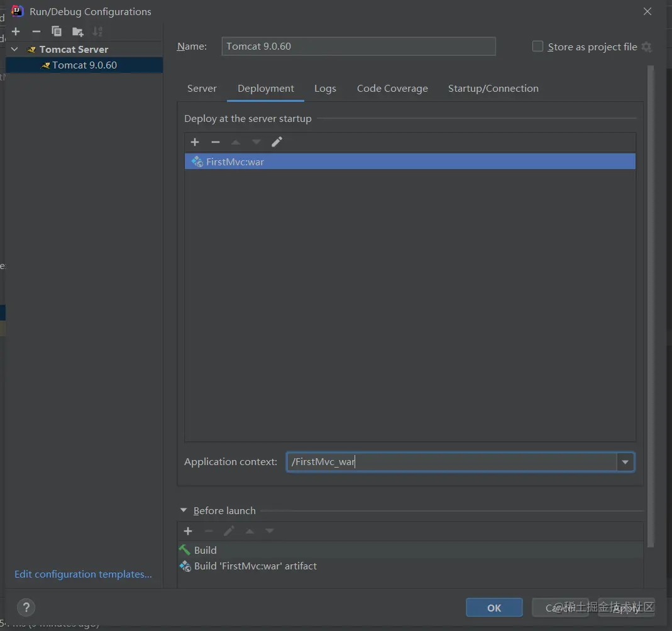
Task: Select the Tomcat 9.0.60 configuration
Action: (84, 65)
